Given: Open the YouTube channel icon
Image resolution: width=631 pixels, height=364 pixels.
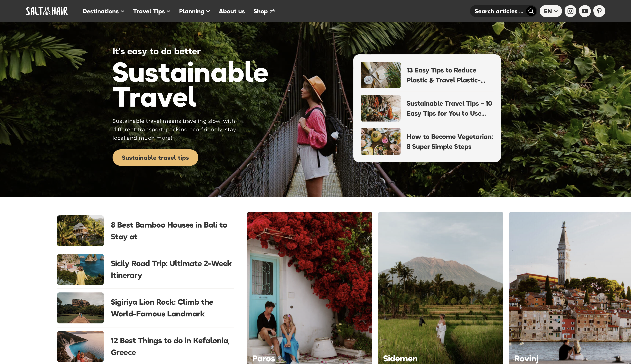Looking at the screenshot, I should pyautogui.click(x=585, y=11).
